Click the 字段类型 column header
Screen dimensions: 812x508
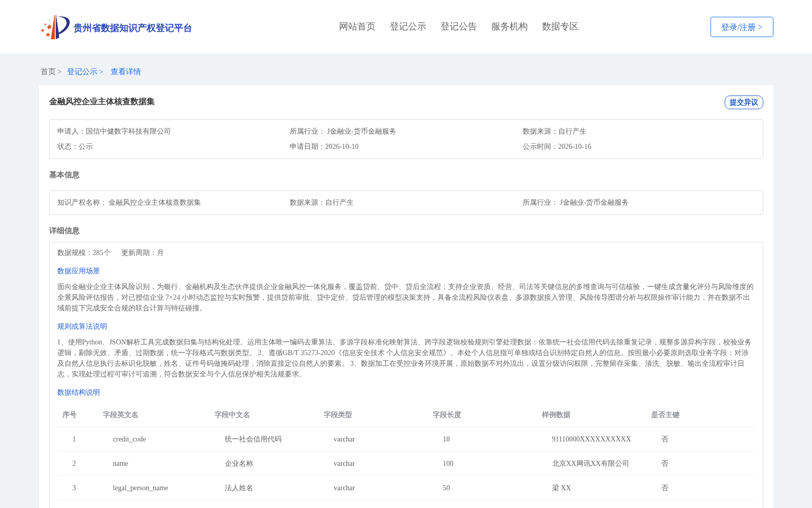[x=338, y=415]
